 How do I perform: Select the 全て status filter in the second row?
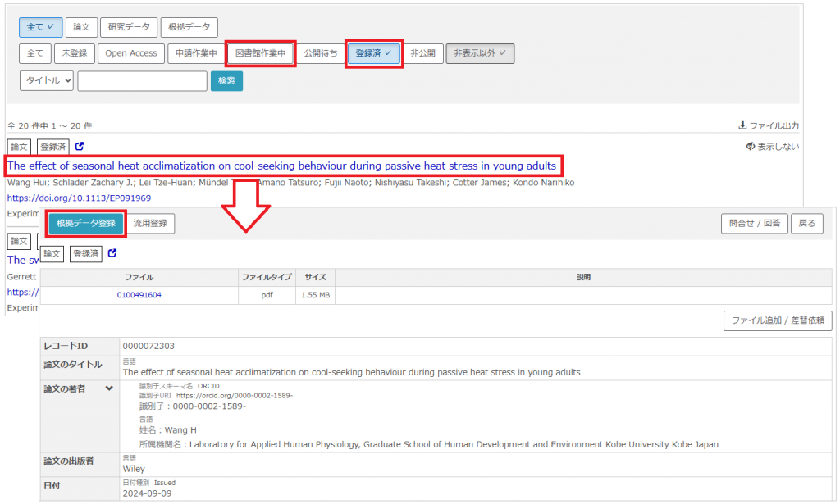click(35, 53)
